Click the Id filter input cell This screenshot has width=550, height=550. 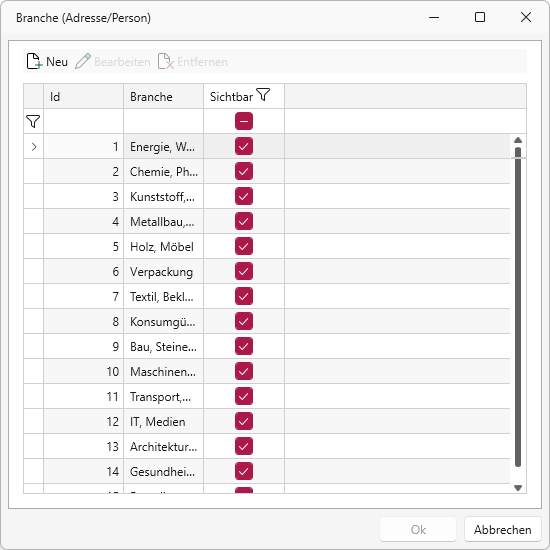coord(83,121)
